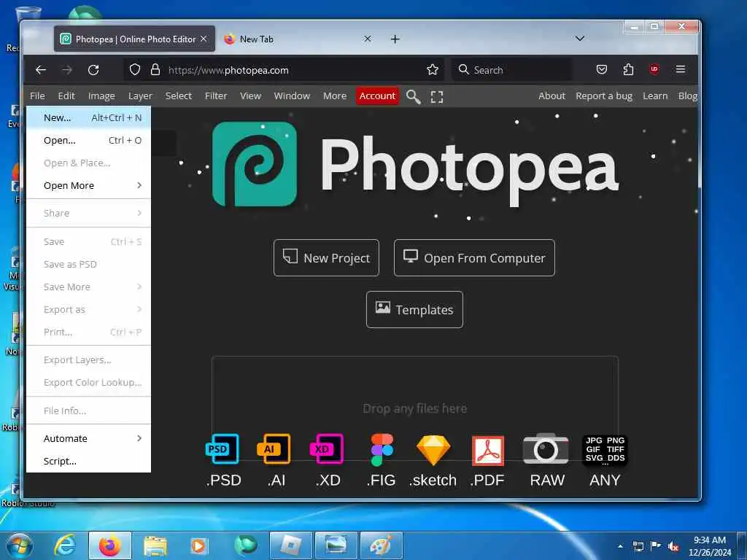Click the New Project button
This screenshot has width=747, height=560.
click(326, 257)
